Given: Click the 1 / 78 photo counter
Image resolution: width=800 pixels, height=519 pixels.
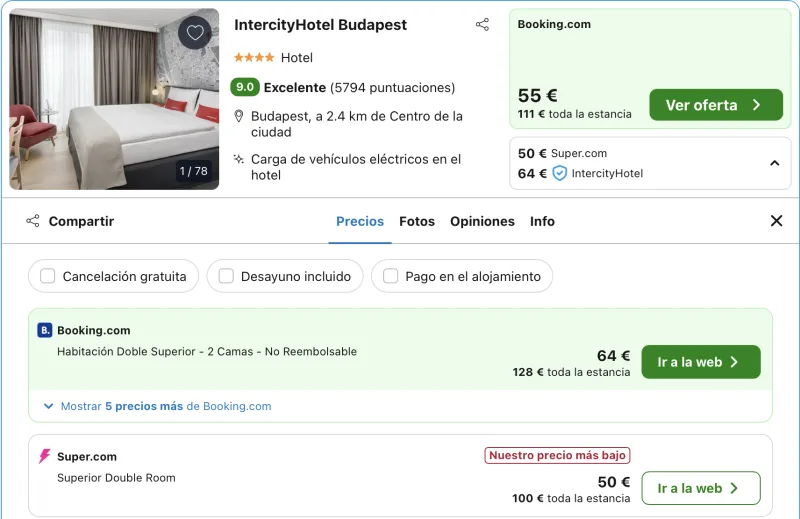Looking at the screenshot, I should tap(193, 171).
